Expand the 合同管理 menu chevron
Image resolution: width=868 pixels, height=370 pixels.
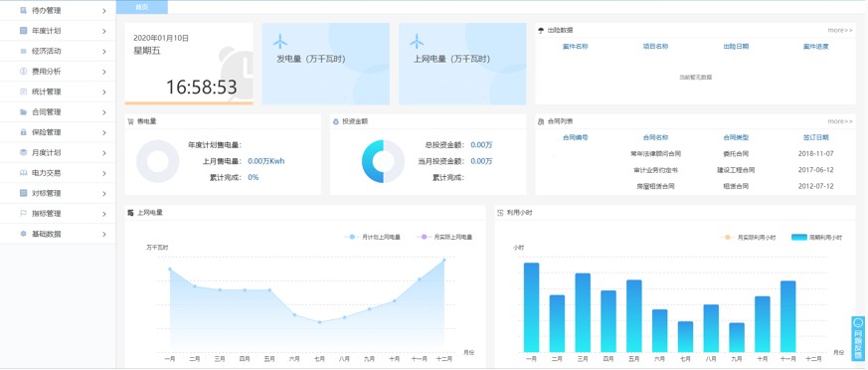(104, 111)
